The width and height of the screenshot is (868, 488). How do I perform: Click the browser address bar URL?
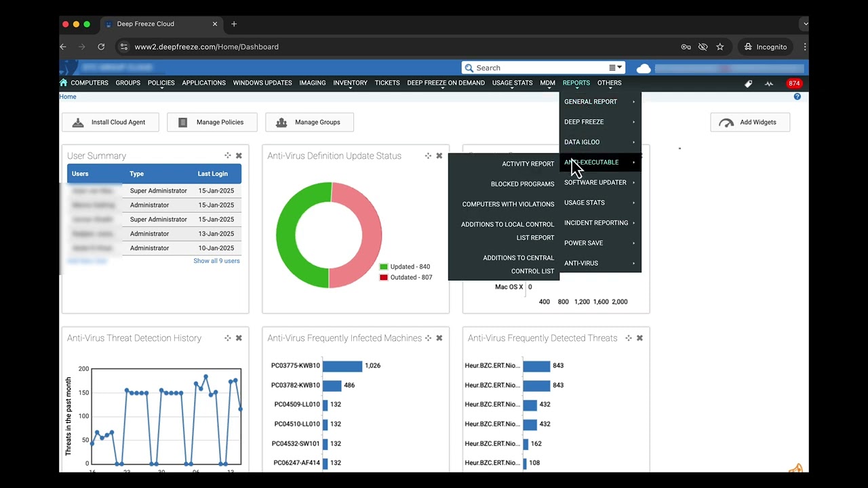click(x=206, y=47)
